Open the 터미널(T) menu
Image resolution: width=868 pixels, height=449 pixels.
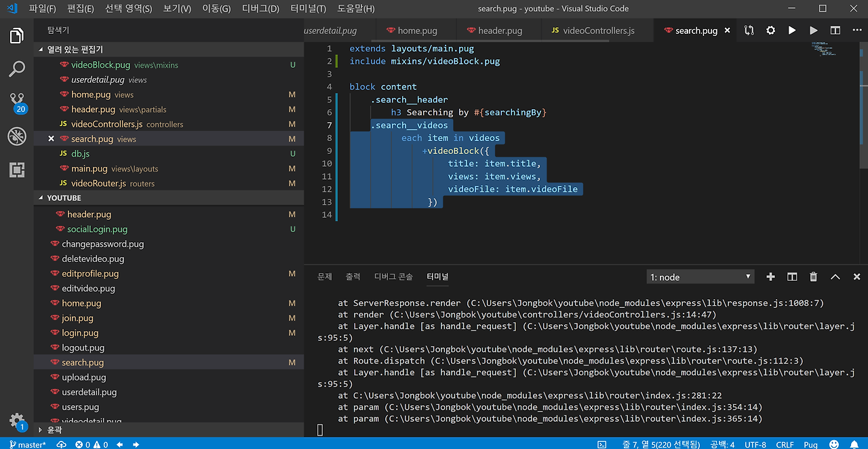[308, 9]
